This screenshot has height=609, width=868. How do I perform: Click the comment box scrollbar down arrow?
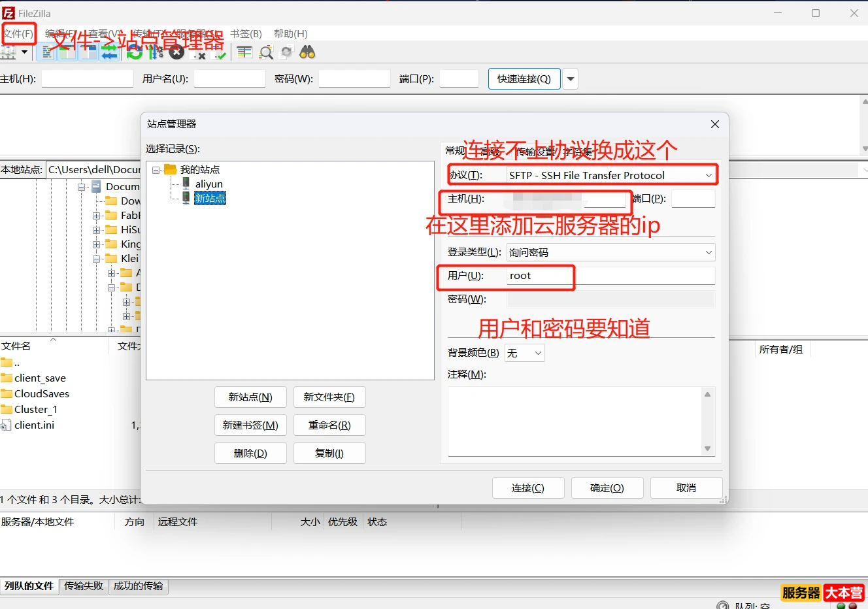(707, 449)
